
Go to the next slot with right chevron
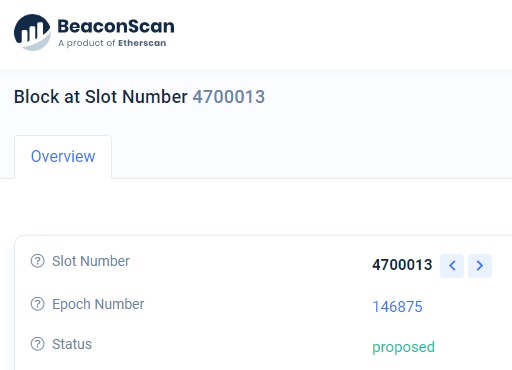pos(480,266)
